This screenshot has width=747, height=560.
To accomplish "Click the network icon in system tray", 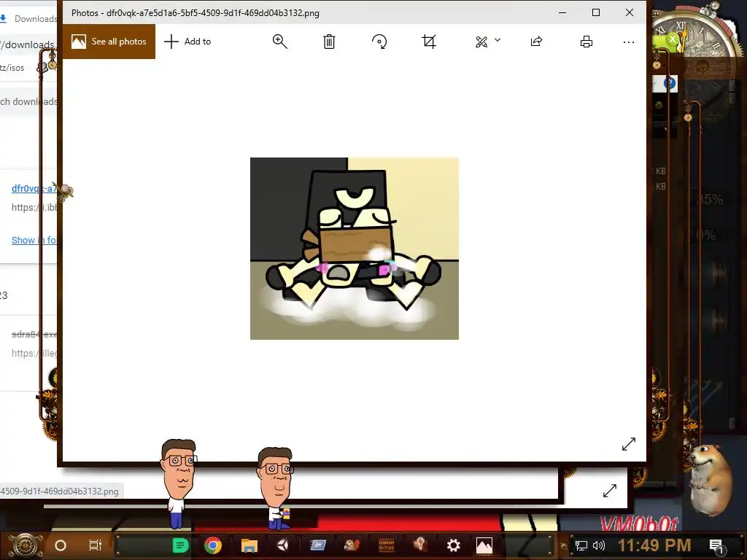I will coord(581,545).
